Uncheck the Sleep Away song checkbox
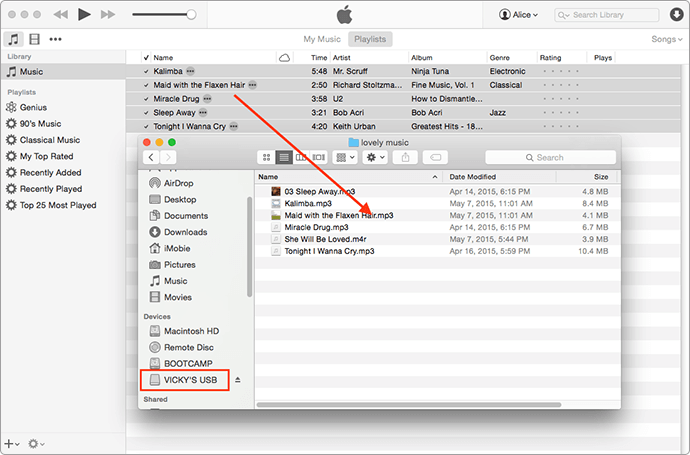The height and width of the screenshot is (455, 690). [146, 113]
